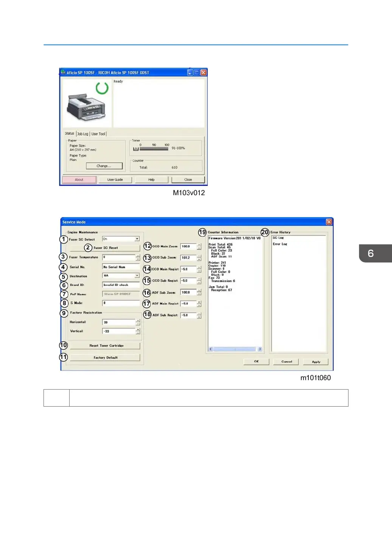
Task: Click the Counter Information horizontal scrollbar track
Action: click(x=235, y=349)
